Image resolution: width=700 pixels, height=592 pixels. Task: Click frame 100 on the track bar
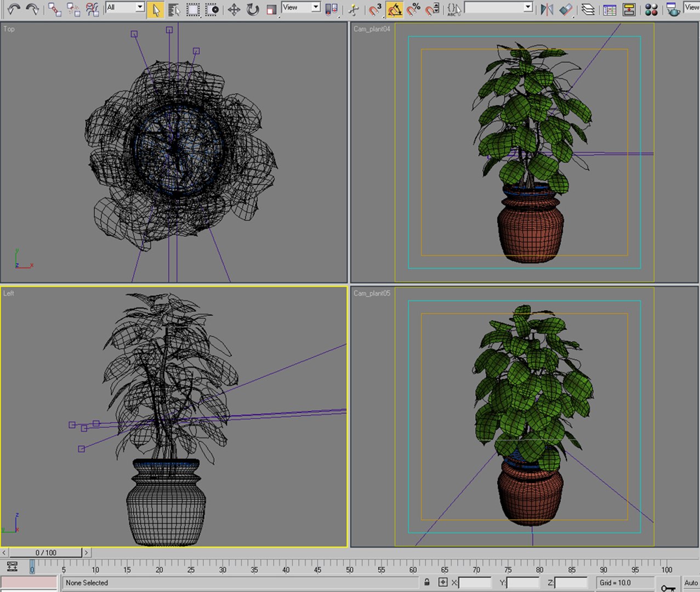[x=667, y=566]
